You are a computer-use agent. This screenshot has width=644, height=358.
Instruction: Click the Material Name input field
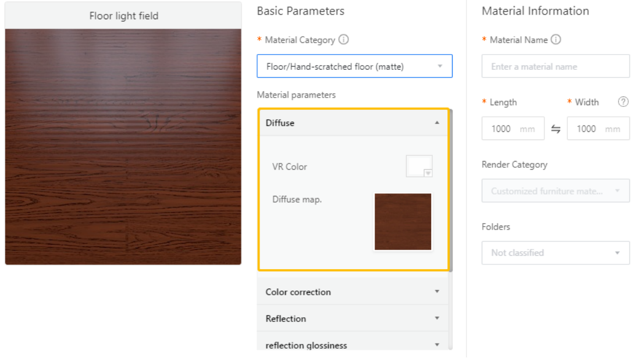(x=555, y=66)
